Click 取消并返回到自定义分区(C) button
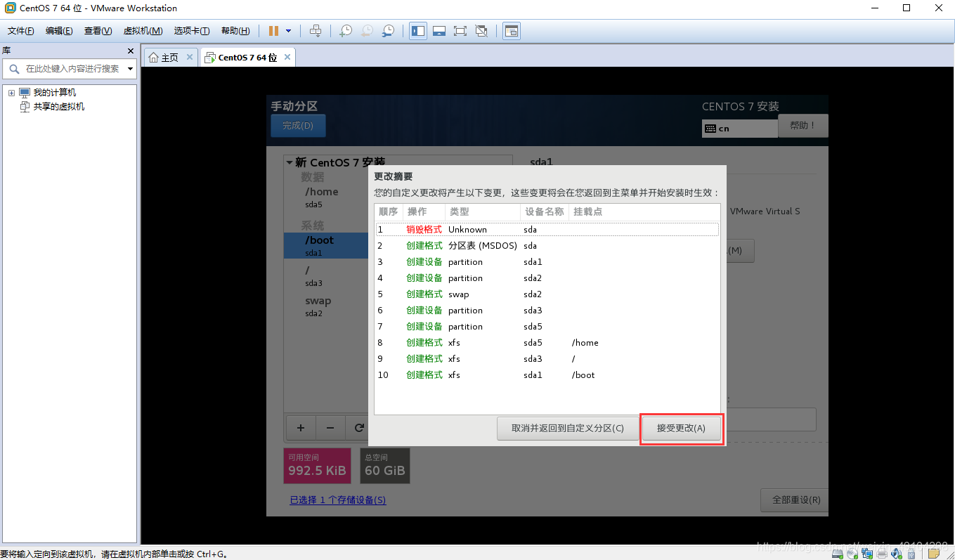Screen dimensions: 955x560 (x=568, y=429)
